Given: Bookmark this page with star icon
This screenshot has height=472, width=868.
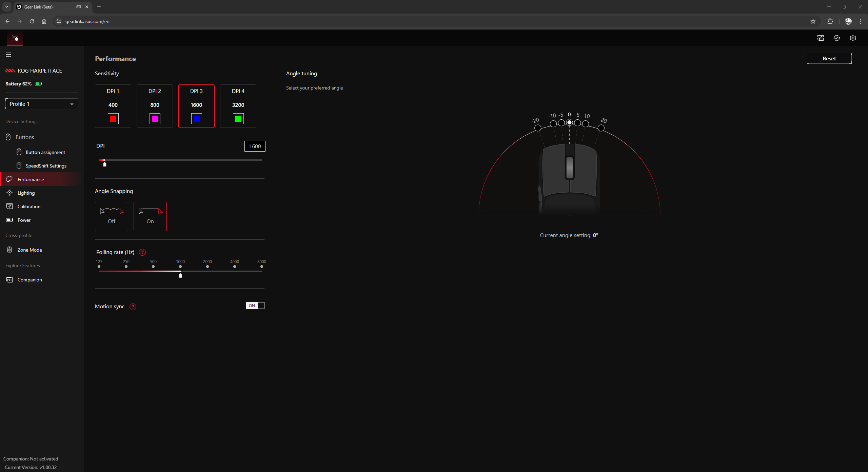Looking at the screenshot, I should tap(813, 21).
